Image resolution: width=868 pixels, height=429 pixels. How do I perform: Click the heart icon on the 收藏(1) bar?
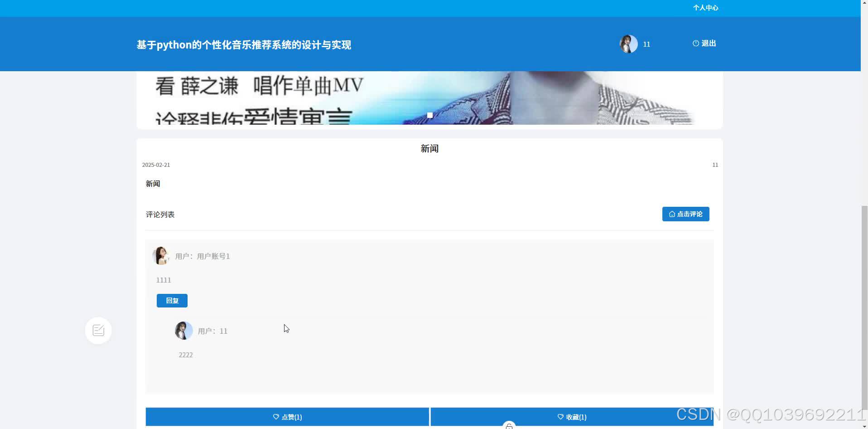point(560,417)
